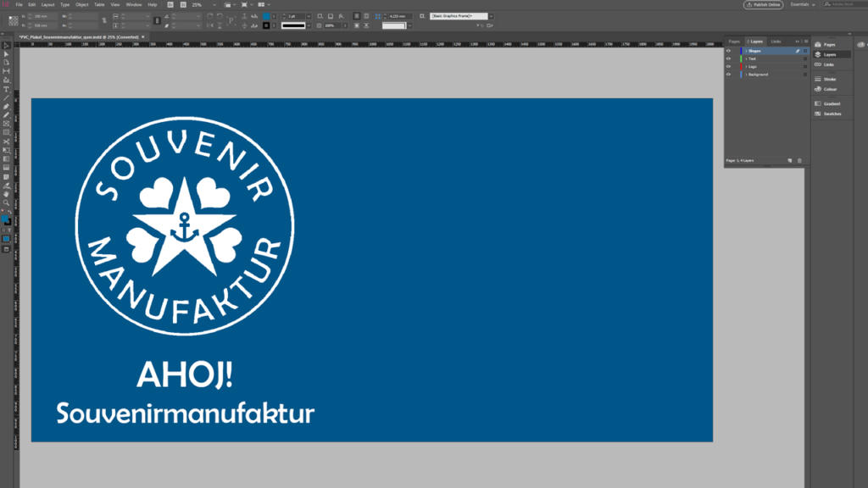Viewport: 868px width, 488px height.
Task: Select the Type tool in the toolbox
Action: (6, 89)
